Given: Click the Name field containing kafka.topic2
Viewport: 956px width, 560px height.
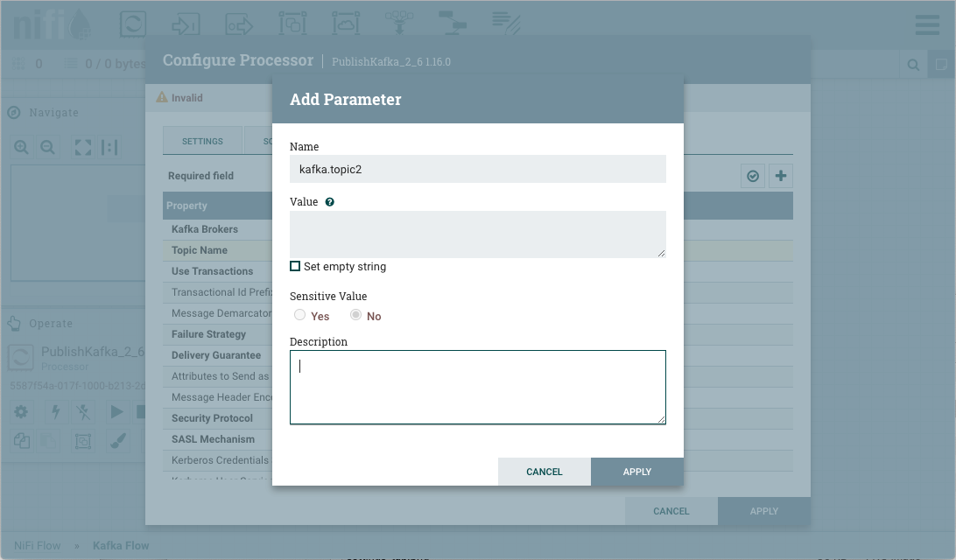Looking at the screenshot, I should 477,169.
